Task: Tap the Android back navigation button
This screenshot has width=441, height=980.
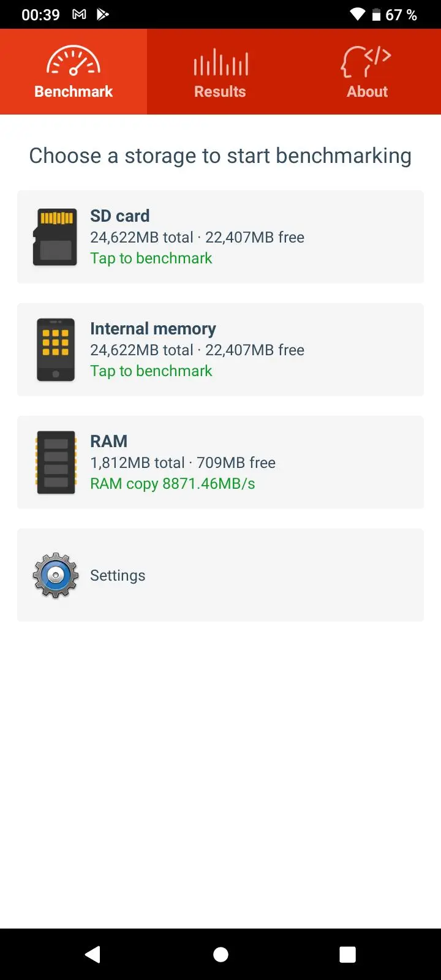Action: click(x=92, y=954)
